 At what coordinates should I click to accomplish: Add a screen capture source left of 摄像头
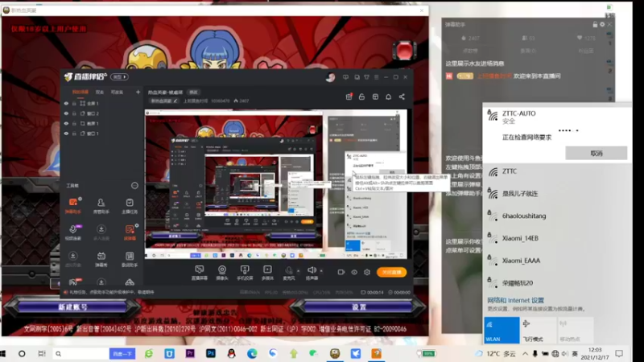[199, 272]
